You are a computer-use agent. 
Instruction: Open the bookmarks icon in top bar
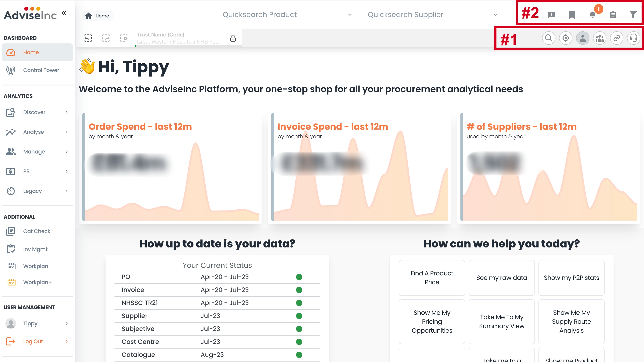point(572,15)
